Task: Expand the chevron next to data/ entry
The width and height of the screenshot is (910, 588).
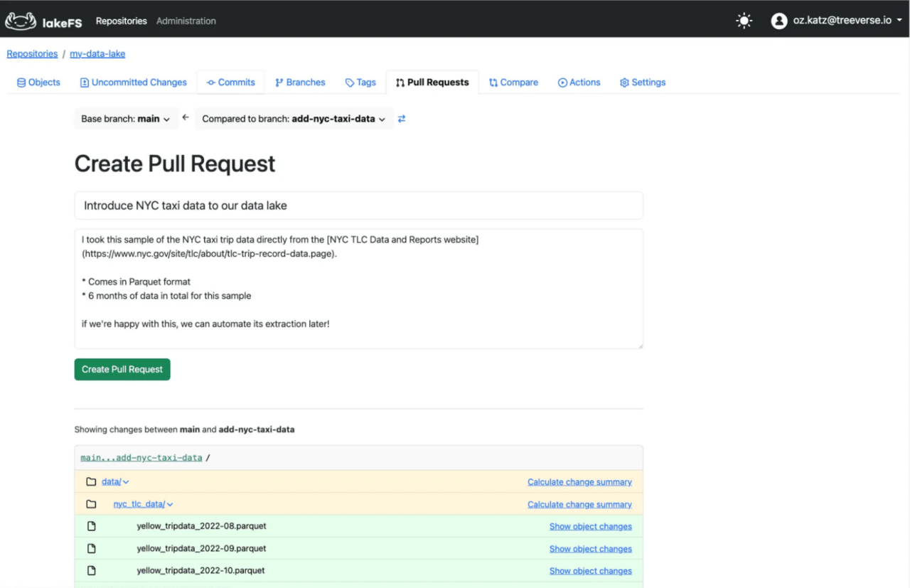Action: point(126,481)
